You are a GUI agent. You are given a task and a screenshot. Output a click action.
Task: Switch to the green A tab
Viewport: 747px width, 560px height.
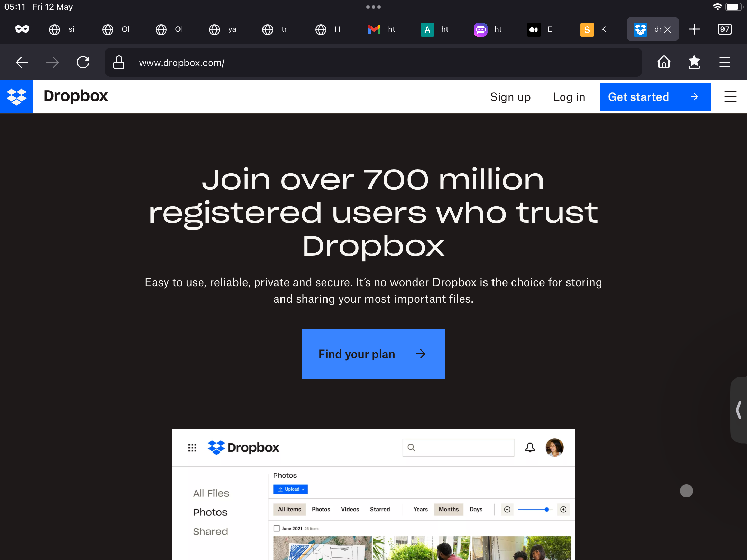coord(435,29)
